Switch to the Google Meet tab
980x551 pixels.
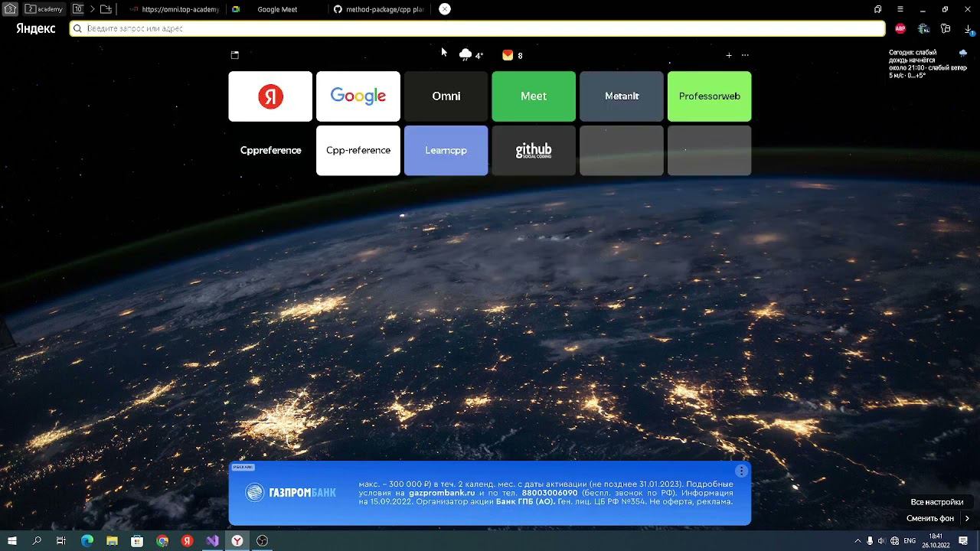pyautogui.click(x=276, y=9)
